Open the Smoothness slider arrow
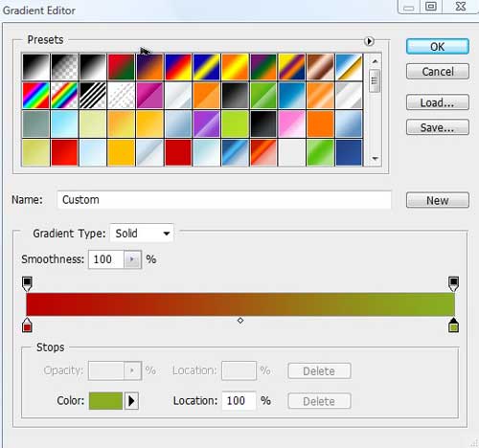The height and width of the screenshot is (448, 479). (132, 259)
